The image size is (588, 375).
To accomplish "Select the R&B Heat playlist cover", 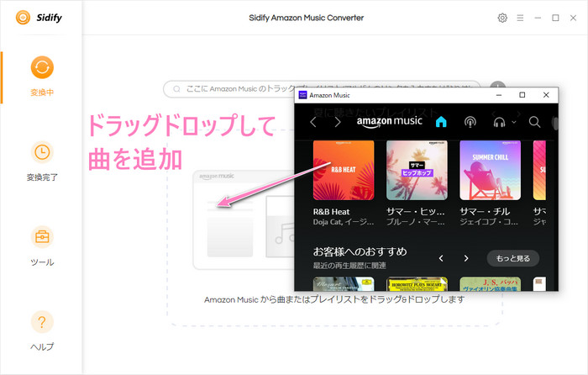I will (x=344, y=170).
